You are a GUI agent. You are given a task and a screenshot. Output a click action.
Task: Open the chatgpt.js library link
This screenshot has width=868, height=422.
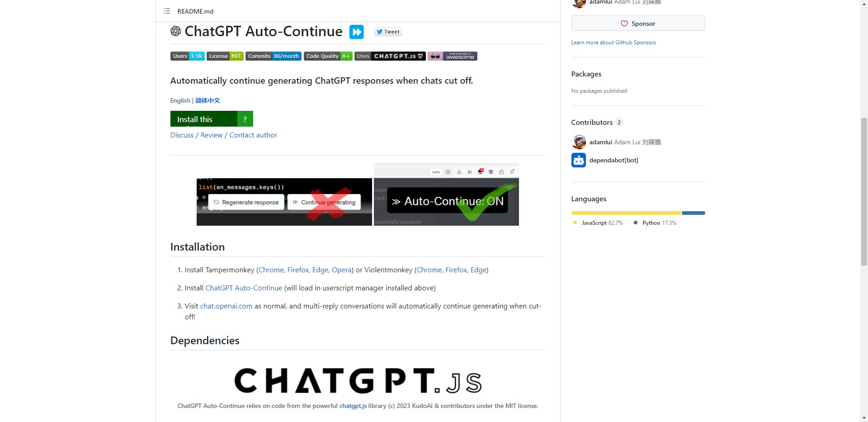[353, 406]
